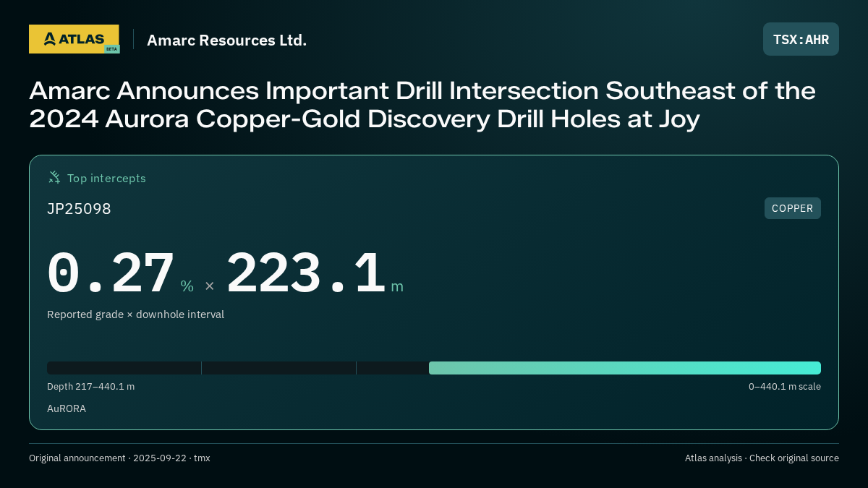Viewport: 868px width, 488px height.
Task: Select drill hole ID JP25098
Action: tap(79, 209)
